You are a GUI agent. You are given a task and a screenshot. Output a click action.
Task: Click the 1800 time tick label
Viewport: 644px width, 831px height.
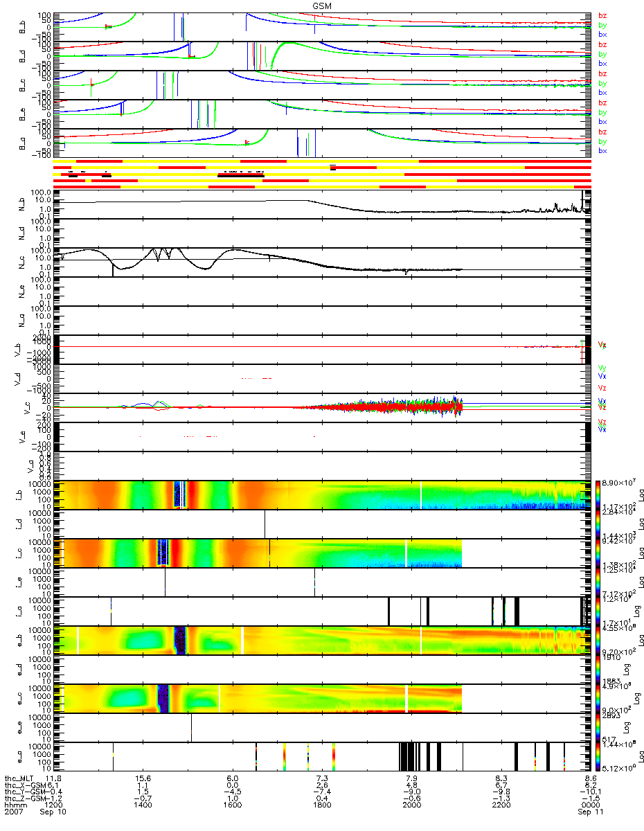tap(322, 805)
